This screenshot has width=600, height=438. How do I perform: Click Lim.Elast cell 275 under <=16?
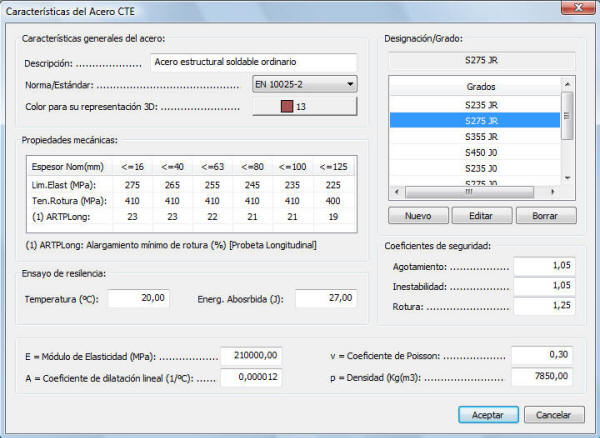tap(132, 185)
